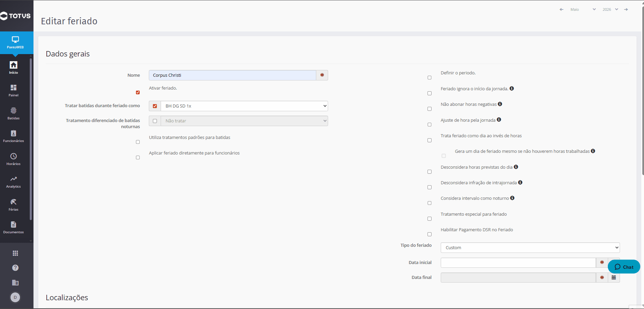
Task: Open the Não tratar dropdown
Action: pyautogui.click(x=244, y=121)
